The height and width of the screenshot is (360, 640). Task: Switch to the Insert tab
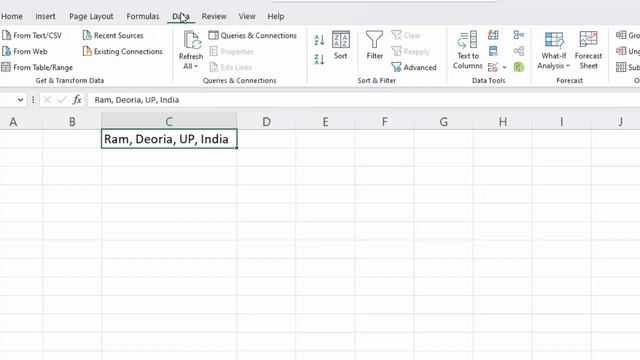click(x=45, y=16)
